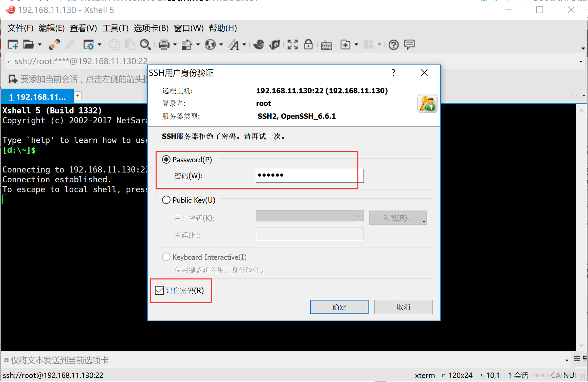Screen dimensions: 588x382
Task: Select the 192.168.11... session tab
Action: (37, 97)
